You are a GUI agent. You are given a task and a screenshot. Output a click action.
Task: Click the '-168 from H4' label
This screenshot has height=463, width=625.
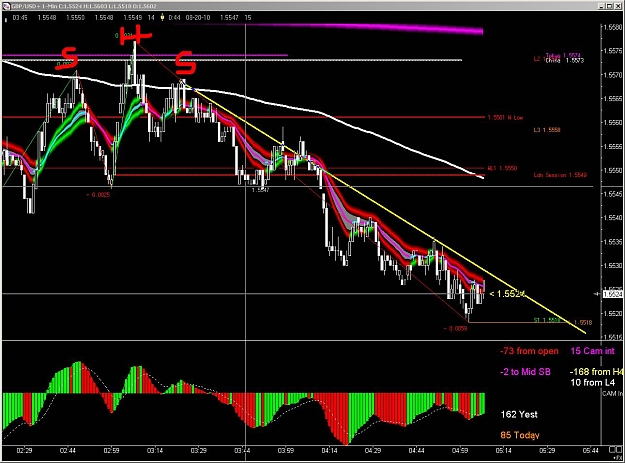click(596, 372)
